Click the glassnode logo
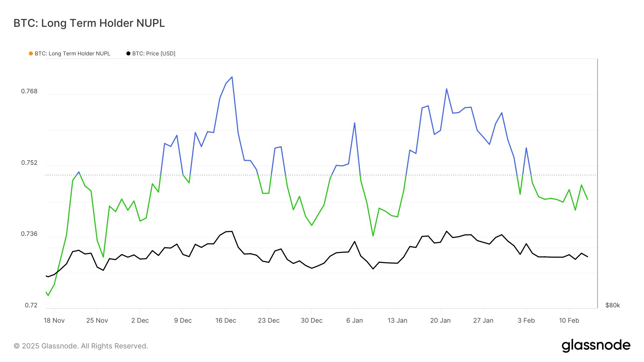 click(x=596, y=346)
